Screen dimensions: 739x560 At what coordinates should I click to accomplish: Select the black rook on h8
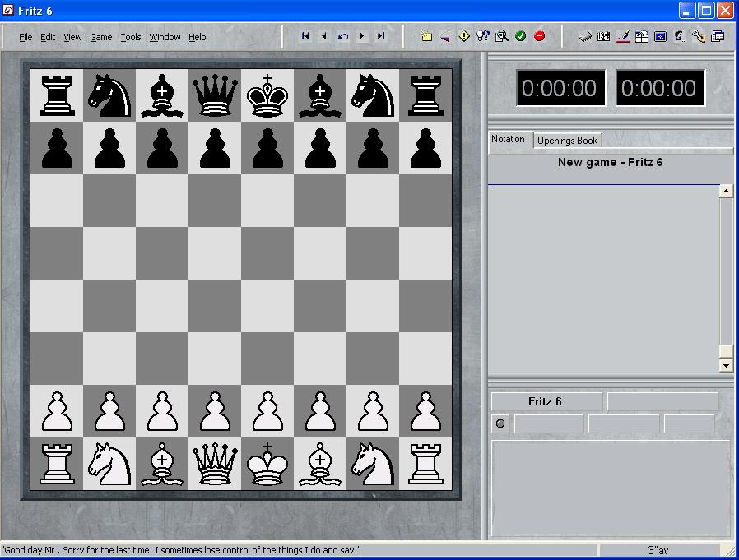425,95
